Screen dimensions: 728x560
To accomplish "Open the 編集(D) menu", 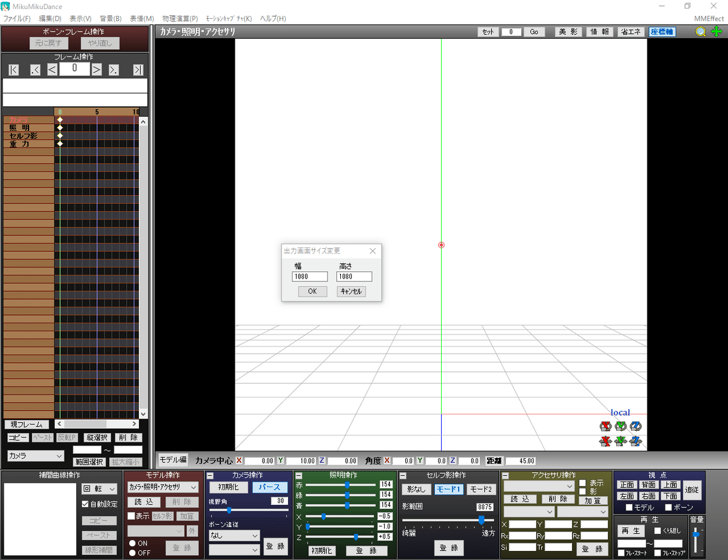I will 50,19.
